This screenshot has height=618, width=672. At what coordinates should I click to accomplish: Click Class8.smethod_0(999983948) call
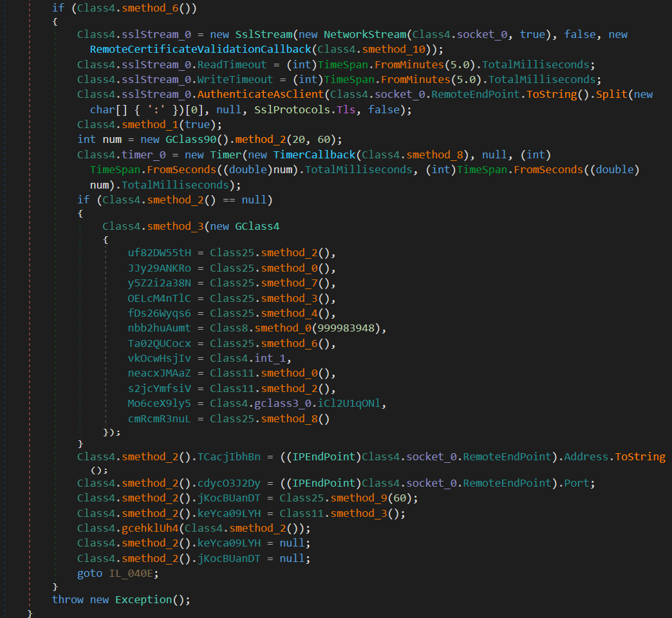click(295, 328)
